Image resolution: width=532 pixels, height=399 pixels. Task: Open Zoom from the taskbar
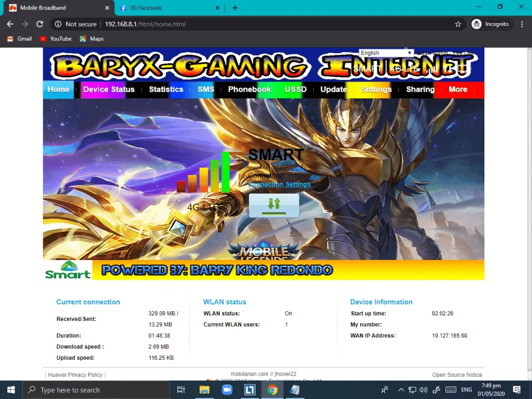(227, 390)
